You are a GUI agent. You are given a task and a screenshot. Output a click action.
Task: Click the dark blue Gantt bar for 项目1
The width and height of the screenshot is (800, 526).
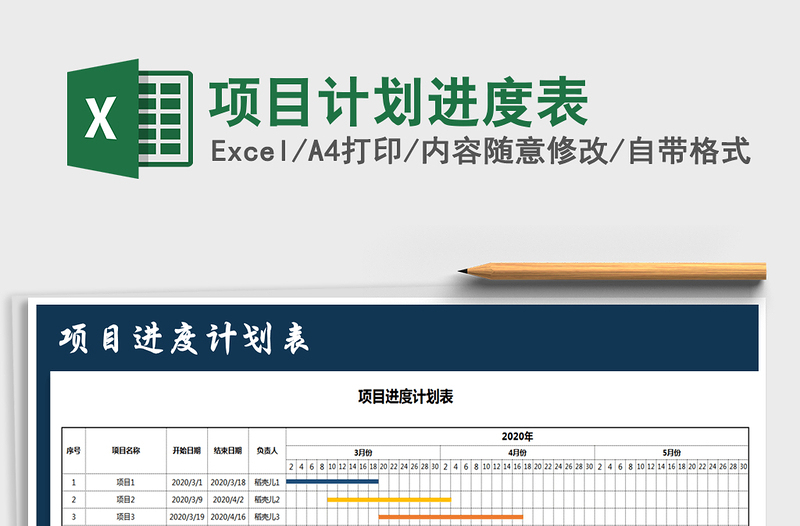click(333, 481)
